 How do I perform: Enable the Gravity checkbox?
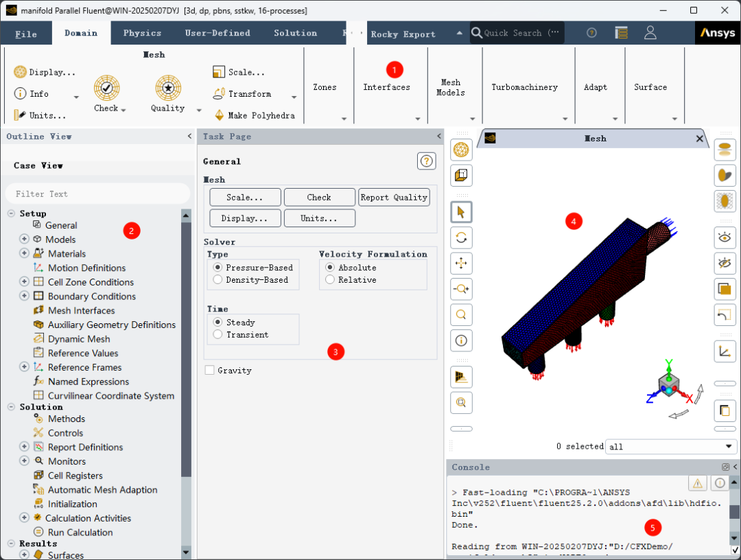coord(209,371)
